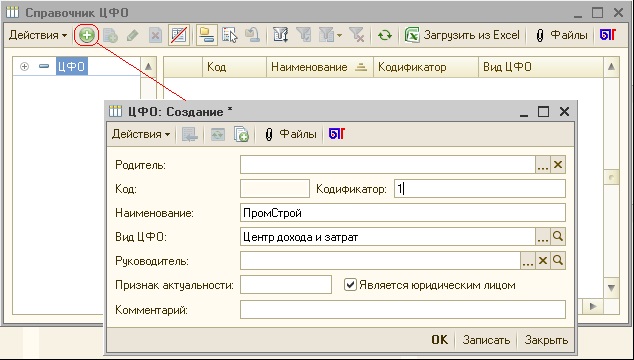Click into the Комментарий input field
Viewport: 634px width, 360px height.
(x=403, y=310)
